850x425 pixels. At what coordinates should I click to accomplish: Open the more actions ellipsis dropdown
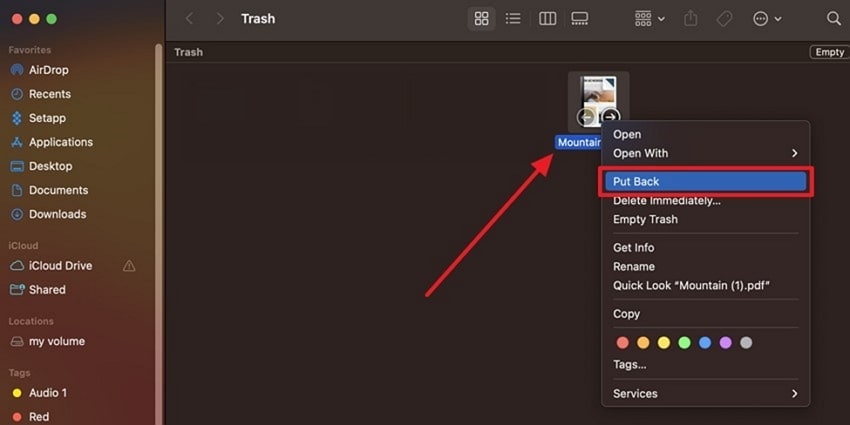click(767, 19)
